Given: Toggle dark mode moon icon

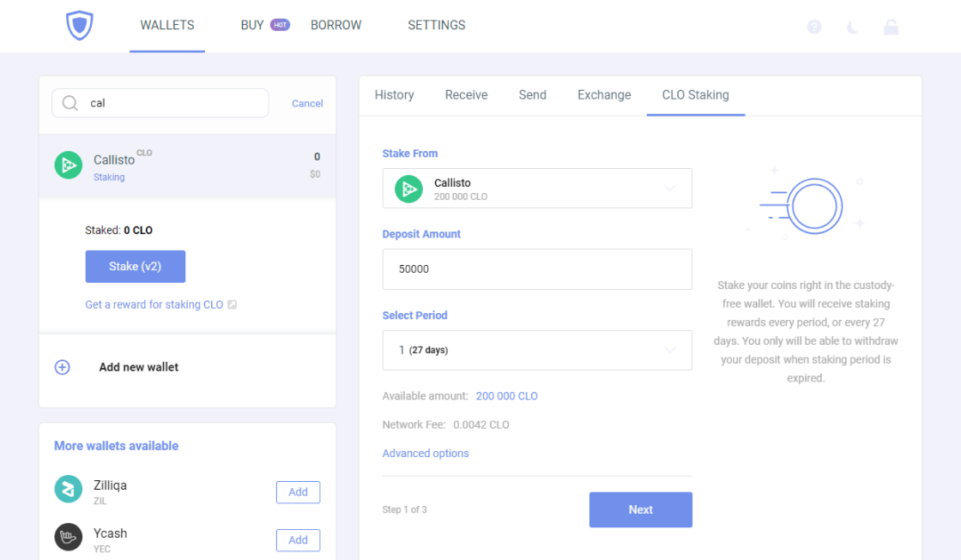Looking at the screenshot, I should 853,27.
